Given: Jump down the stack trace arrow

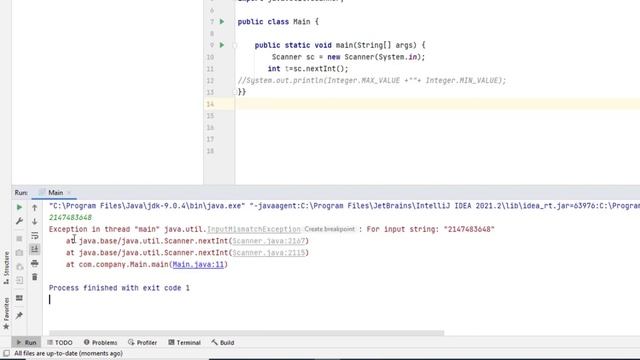Looking at the screenshot, I should point(35,222).
